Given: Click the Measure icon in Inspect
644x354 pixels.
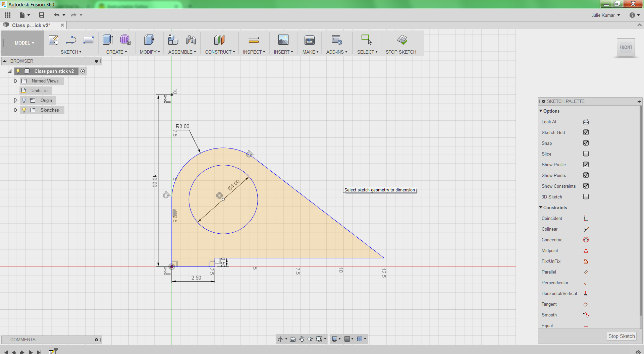Looking at the screenshot, I should coord(254,40).
